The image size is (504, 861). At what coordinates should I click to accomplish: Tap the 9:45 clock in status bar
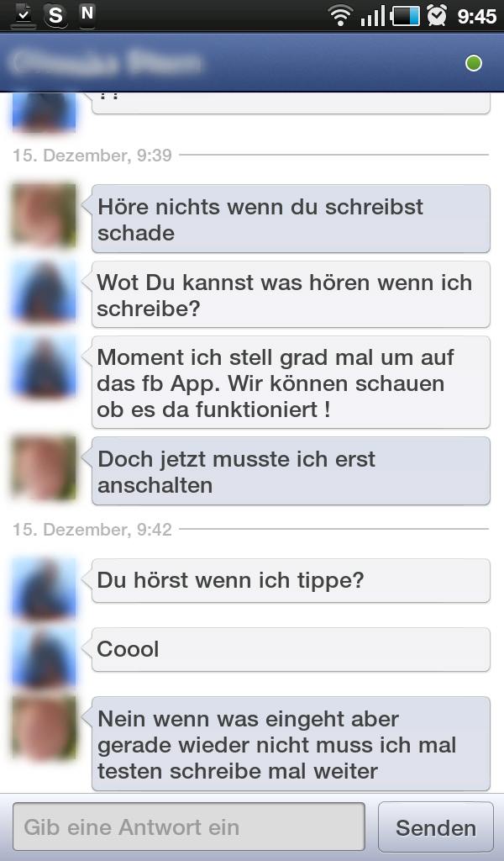tap(476, 16)
